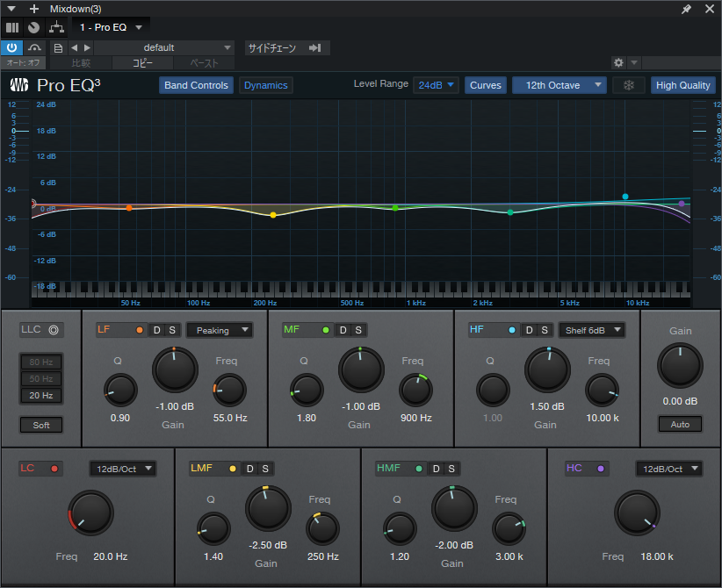Click the channel editor bars icon

click(12, 27)
